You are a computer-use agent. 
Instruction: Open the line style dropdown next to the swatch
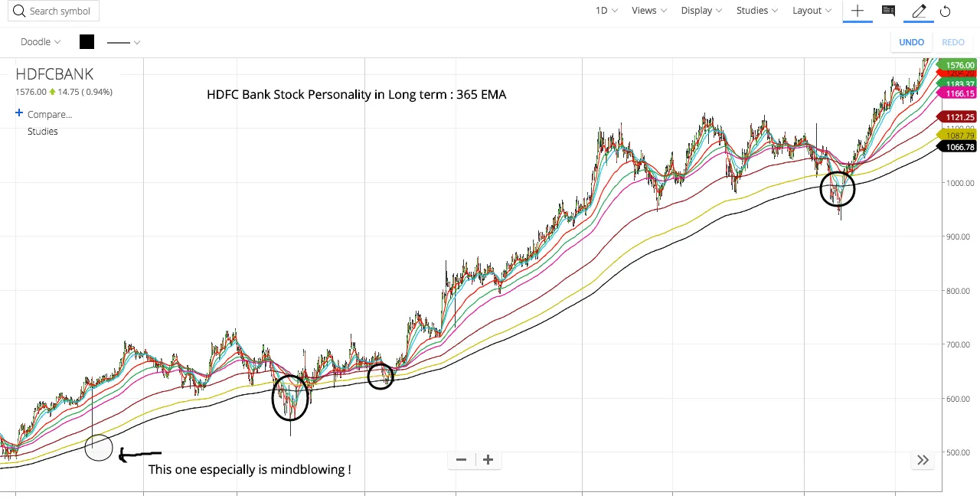point(123,42)
